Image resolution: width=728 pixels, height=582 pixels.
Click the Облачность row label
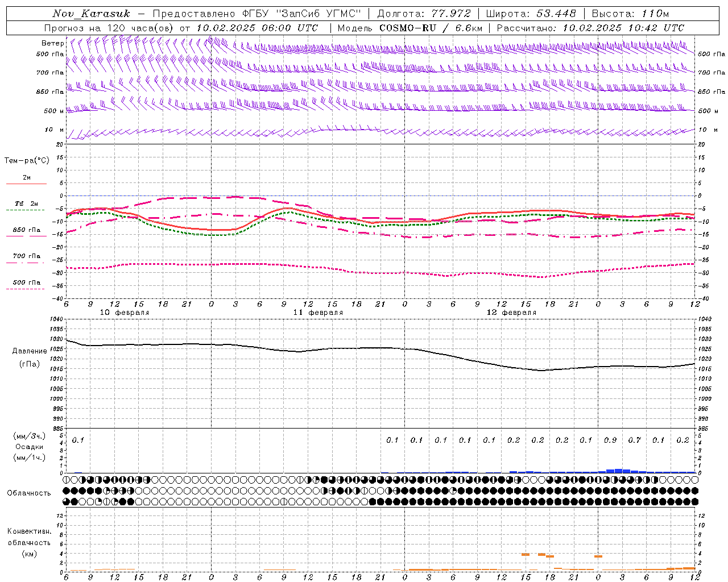[x=29, y=493]
